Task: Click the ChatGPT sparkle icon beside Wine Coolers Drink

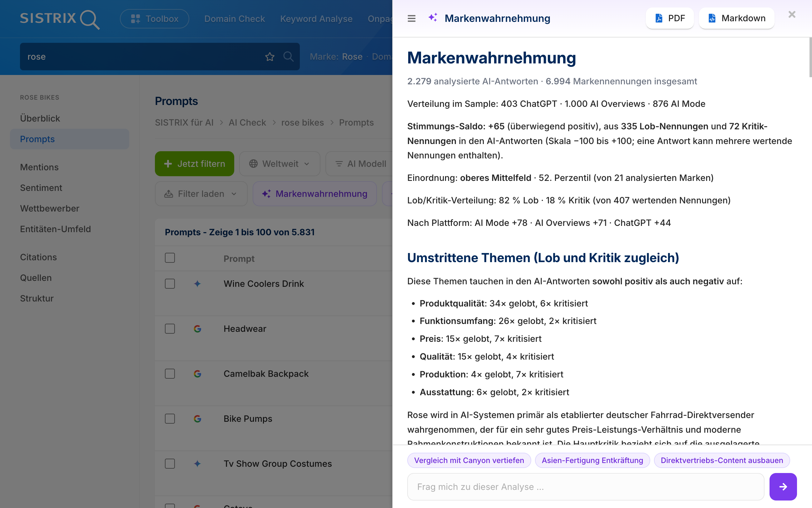Action: [x=197, y=284]
